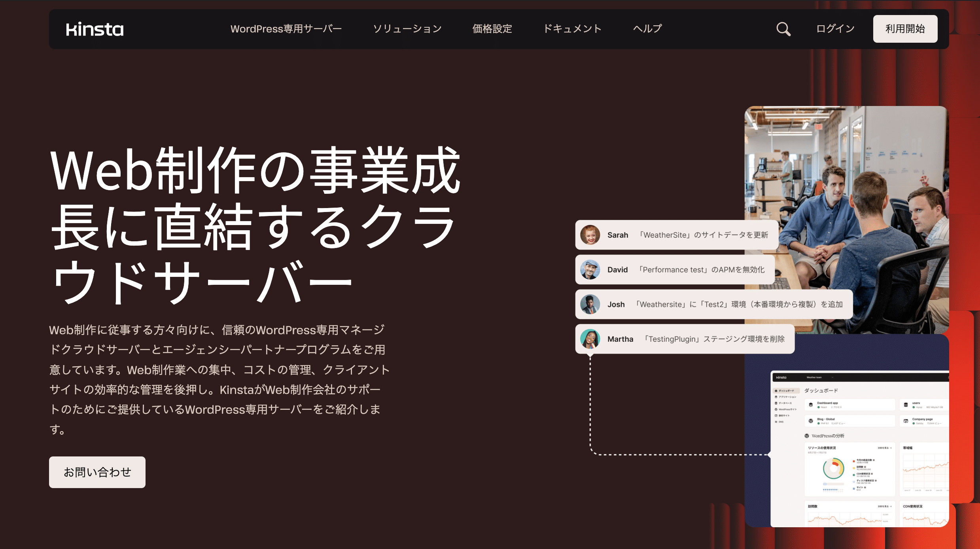Click the CDN使用状況 chart title
The width and height of the screenshot is (980, 549).
[912, 506]
